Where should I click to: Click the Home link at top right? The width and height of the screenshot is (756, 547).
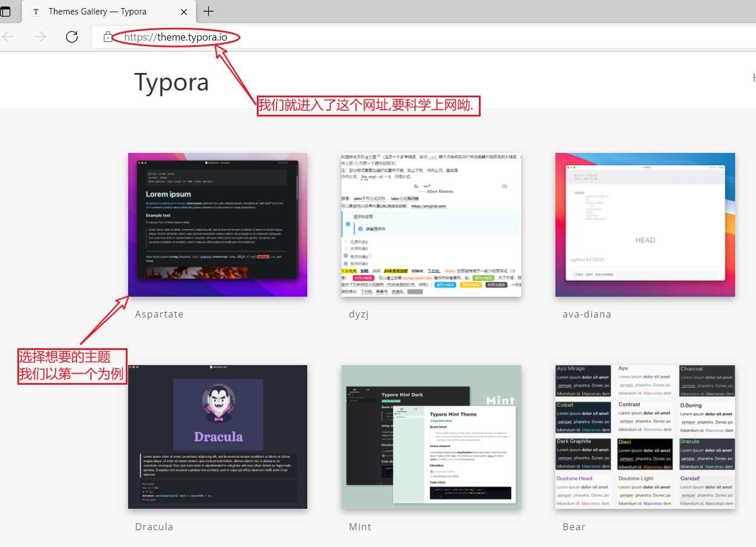click(x=753, y=77)
